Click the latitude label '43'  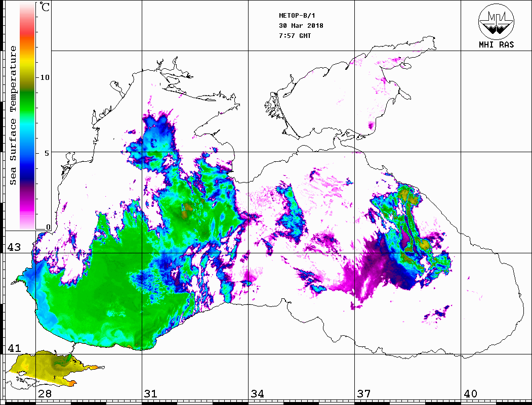point(14,247)
